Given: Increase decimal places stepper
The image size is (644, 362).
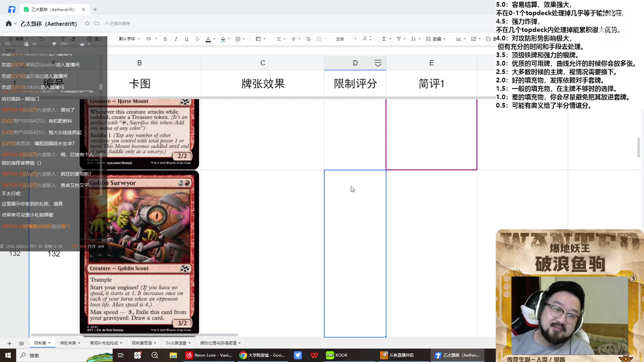Looking at the screenshot, I should [x=371, y=37].
